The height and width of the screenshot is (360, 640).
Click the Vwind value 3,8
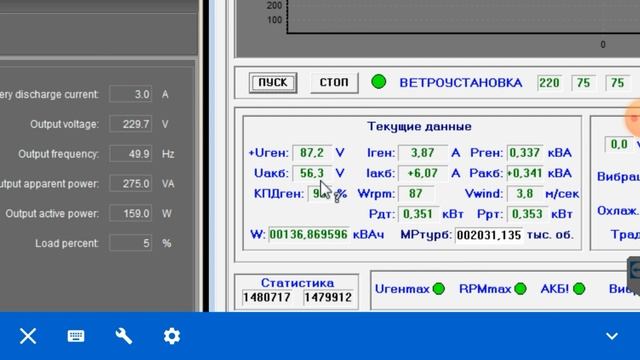click(524, 193)
